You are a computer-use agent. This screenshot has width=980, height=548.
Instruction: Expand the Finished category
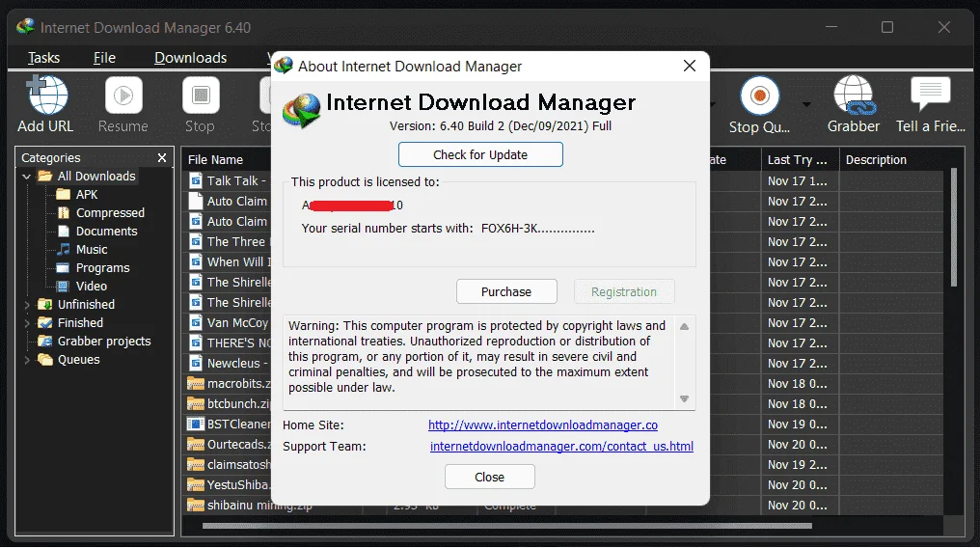pyautogui.click(x=27, y=323)
